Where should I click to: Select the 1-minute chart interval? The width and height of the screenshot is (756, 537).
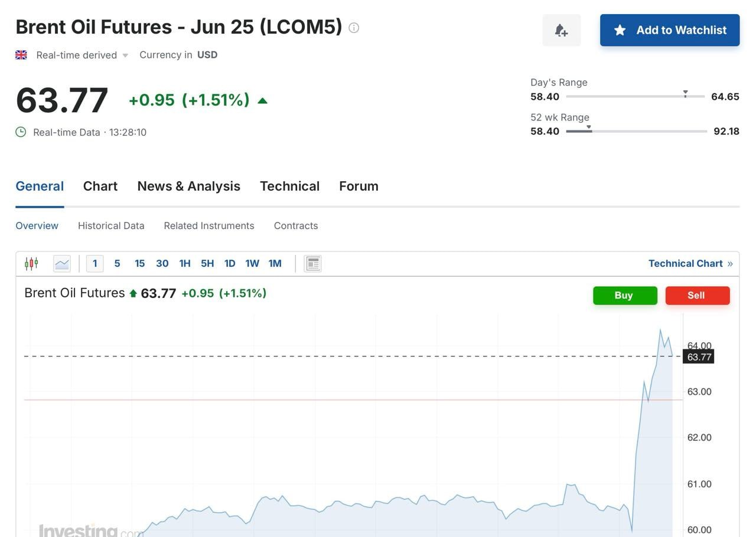pos(94,263)
